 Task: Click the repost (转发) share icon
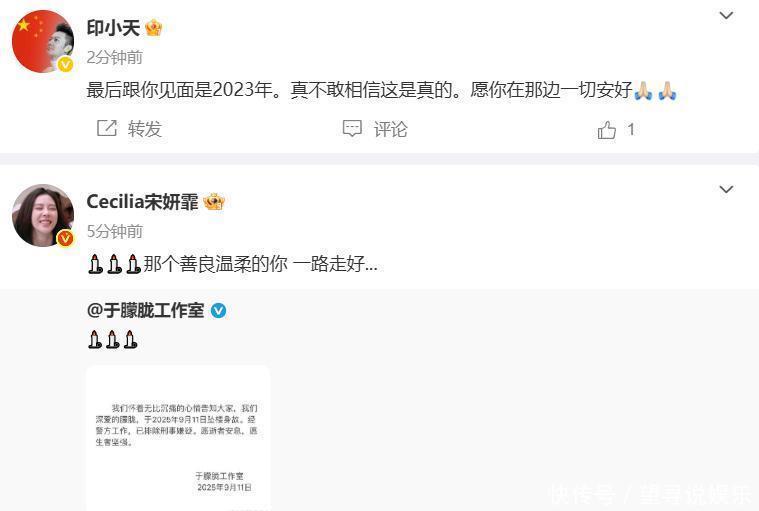coord(107,128)
